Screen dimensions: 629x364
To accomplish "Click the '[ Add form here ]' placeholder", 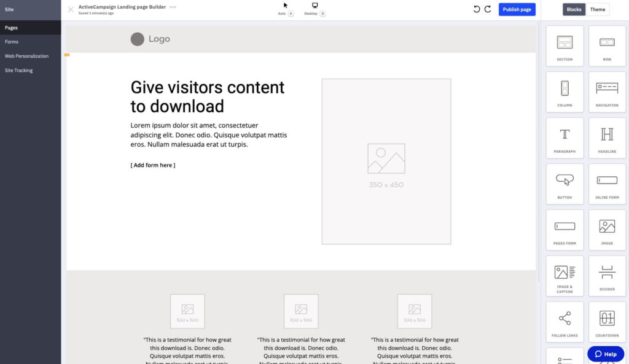I will 153,165.
